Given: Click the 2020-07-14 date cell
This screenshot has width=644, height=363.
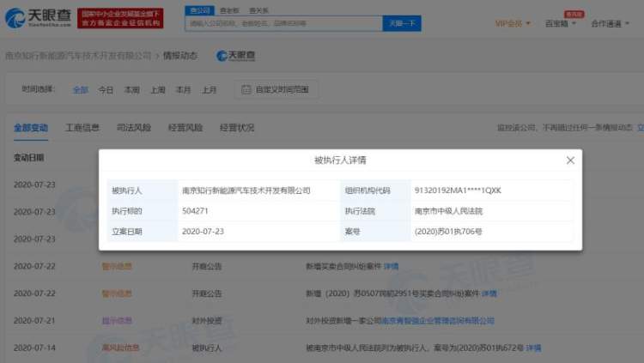Looking at the screenshot, I should pos(34,348).
